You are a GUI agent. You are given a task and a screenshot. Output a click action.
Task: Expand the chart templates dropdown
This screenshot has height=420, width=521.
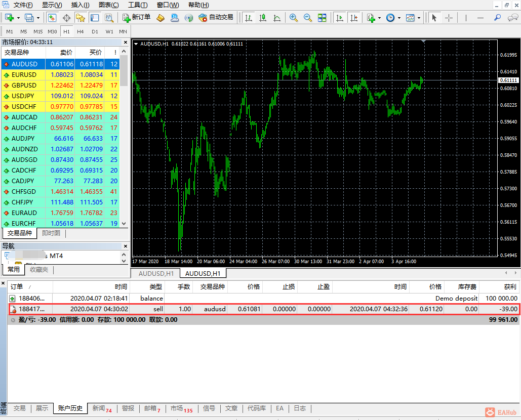(419, 18)
